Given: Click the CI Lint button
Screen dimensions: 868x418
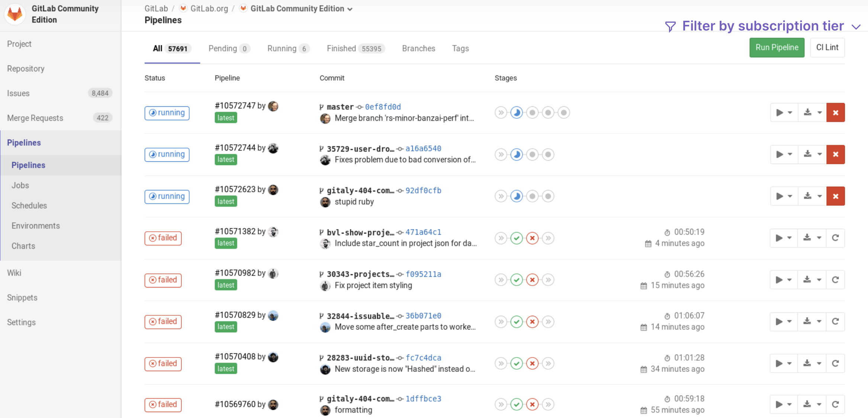Looking at the screenshot, I should [827, 48].
